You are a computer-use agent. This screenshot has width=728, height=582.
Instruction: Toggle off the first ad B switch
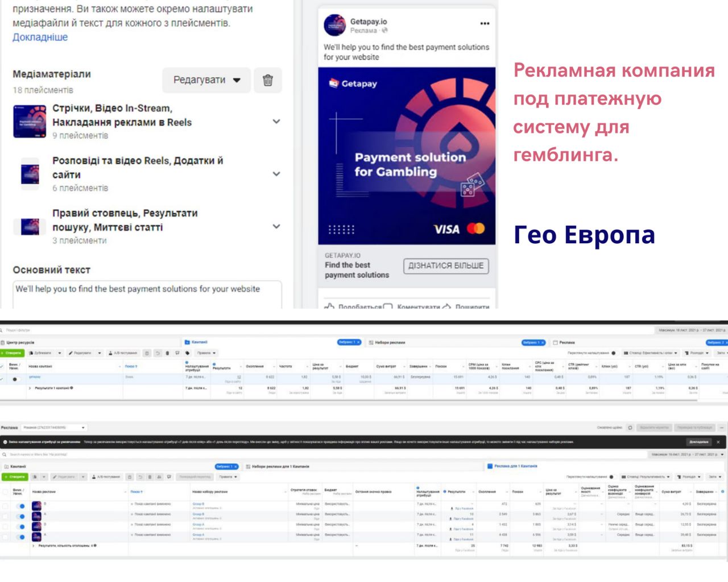pyautogui.click(x=21, y=506)
